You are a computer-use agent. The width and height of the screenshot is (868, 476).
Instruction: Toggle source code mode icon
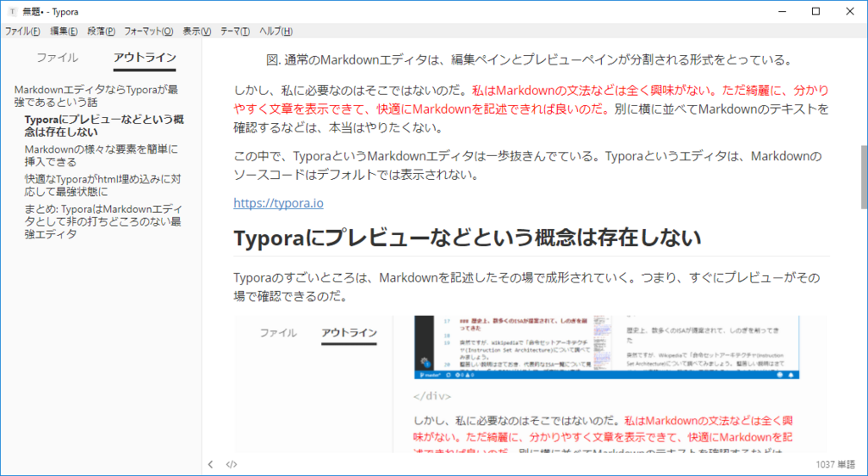tap(232, 464)
